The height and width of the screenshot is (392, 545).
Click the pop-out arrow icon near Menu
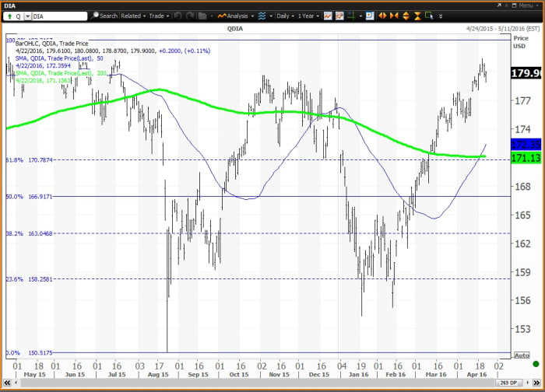pos(500,5)
